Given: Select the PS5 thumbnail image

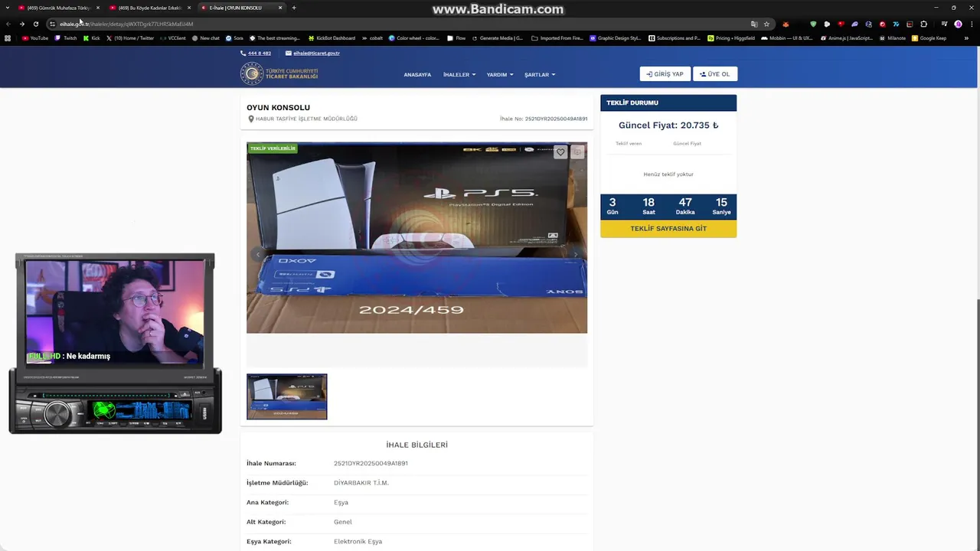Looking at the screenshot, I should [x=286, y=396].
